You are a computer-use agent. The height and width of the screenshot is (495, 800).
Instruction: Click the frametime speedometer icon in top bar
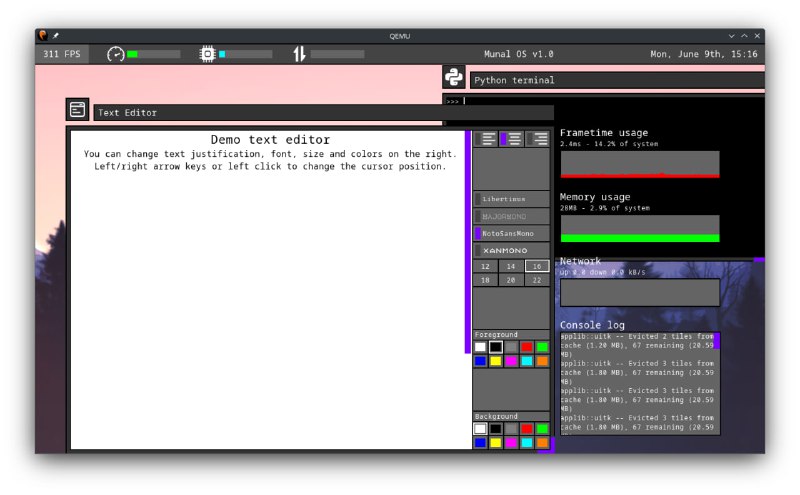[116, 54]
